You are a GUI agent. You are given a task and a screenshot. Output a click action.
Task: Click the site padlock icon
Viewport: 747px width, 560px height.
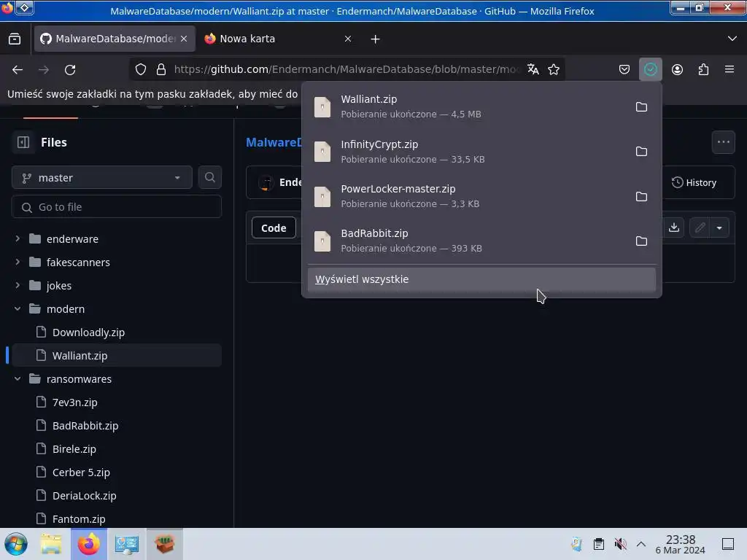161,69
